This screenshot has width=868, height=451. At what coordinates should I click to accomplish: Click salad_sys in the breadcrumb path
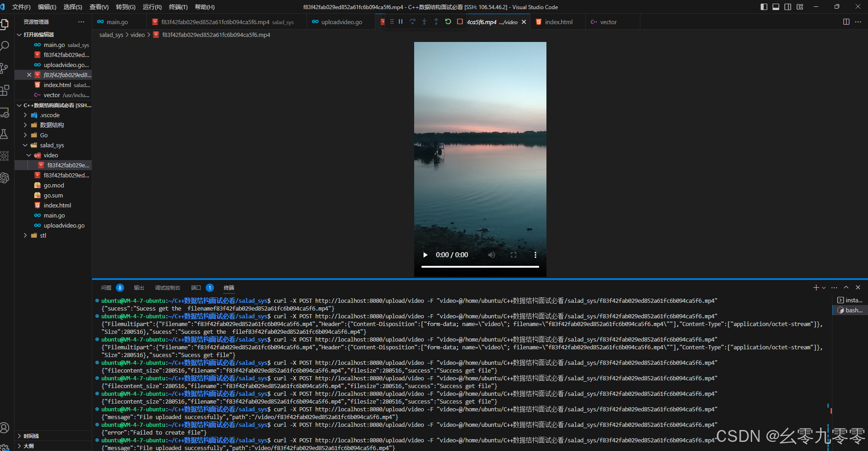[x=111, y=35]
